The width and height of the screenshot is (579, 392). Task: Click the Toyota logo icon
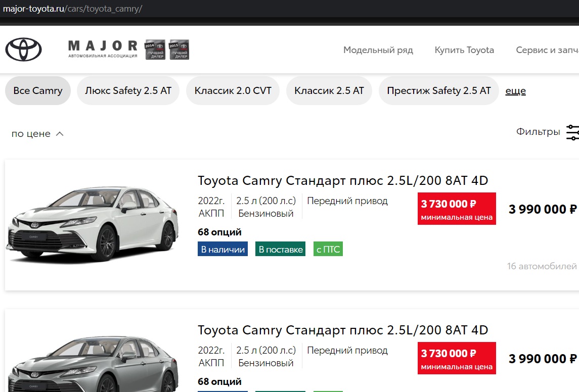23,50
